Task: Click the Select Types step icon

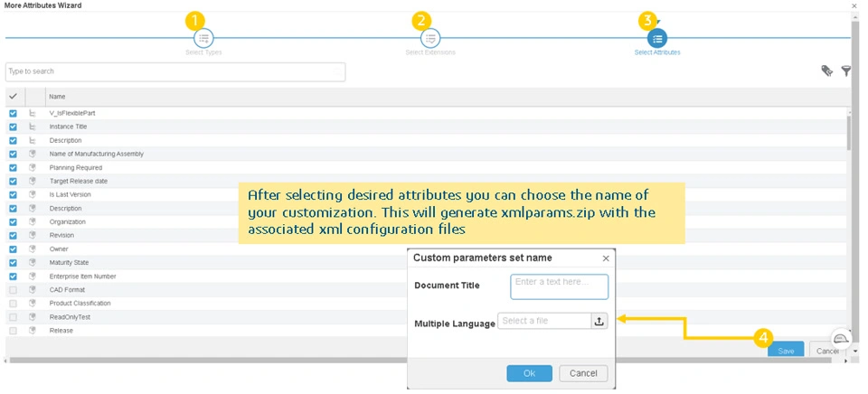Action: pyautogui.click(x=204, y=38)
